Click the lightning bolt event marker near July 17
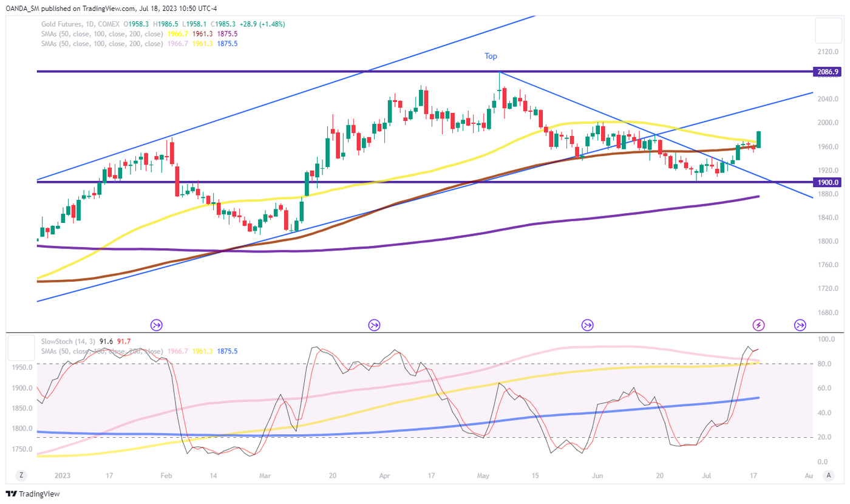 tap(758, 325)
